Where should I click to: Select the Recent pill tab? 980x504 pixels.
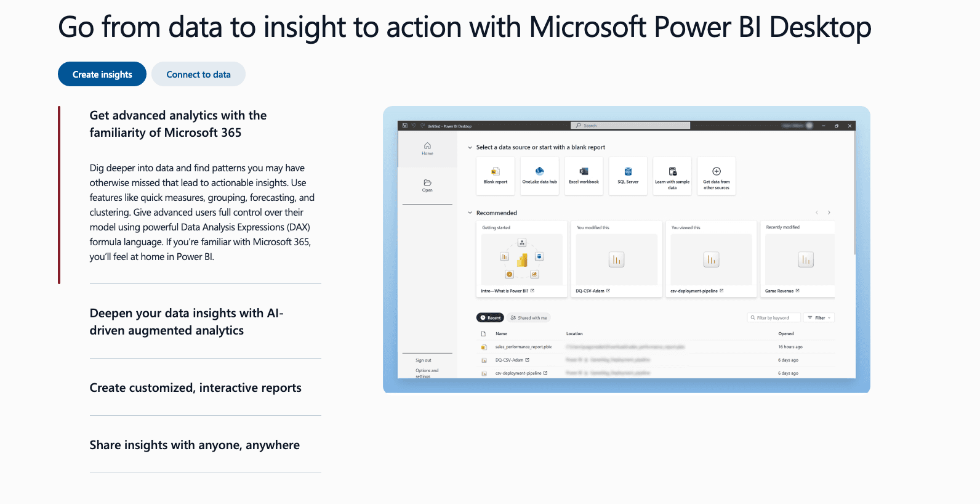click(x=491, y=318)
